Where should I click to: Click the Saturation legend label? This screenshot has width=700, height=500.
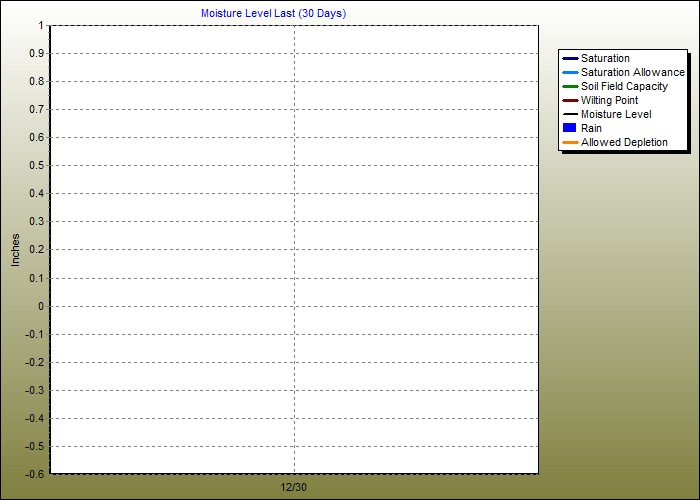point(605,59)
